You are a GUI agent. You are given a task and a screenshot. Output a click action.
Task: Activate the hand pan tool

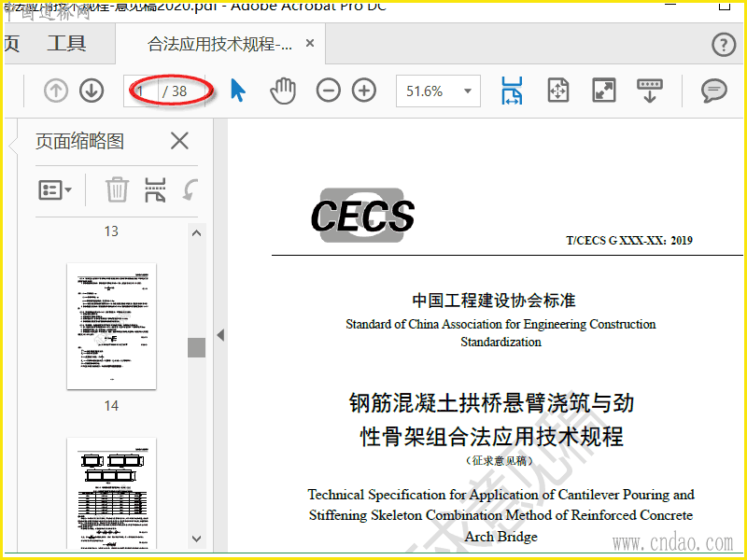[283, 91]
